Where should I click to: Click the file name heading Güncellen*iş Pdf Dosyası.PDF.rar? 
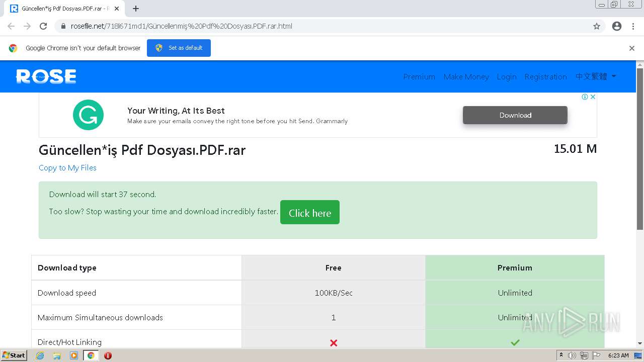click(x=142, y=150)
